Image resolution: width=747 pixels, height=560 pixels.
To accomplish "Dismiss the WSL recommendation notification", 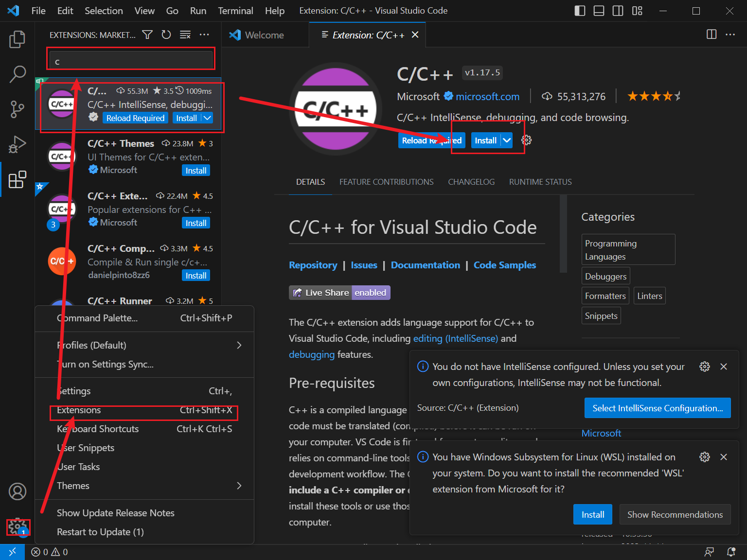I will click(x=724, y=457).
